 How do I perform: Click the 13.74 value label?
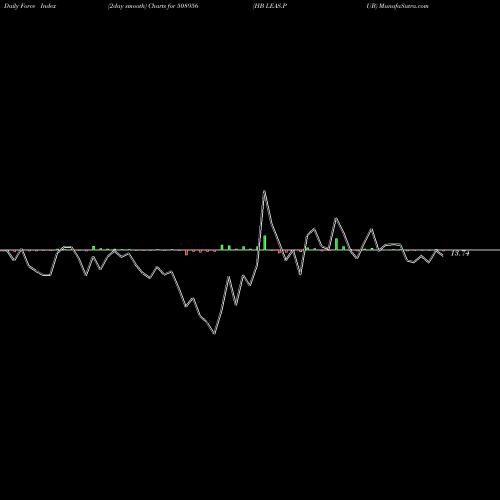460,253
